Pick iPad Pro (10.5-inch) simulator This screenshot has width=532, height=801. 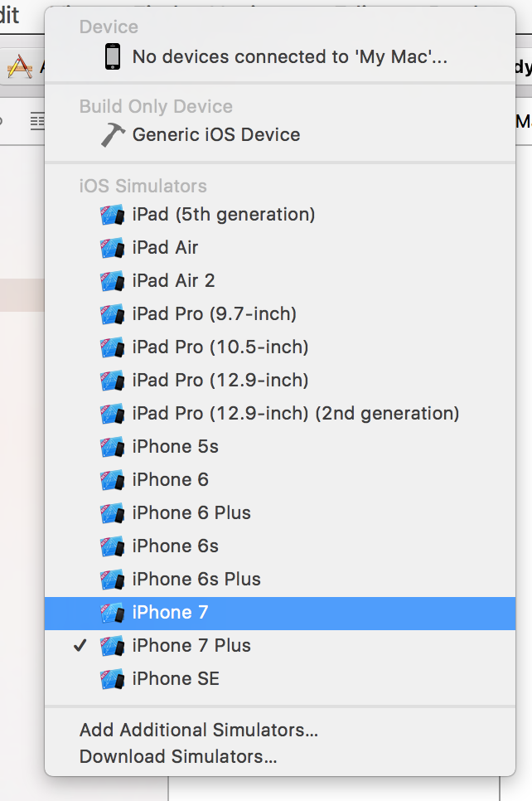point(280,347)
